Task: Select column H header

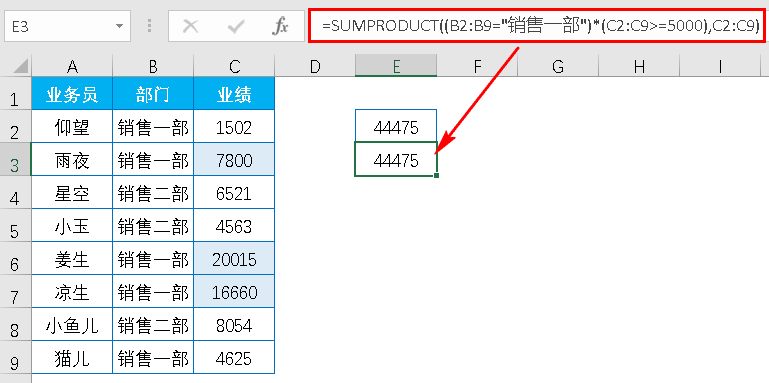Action: pyautogui.click(x=639, y=66)
